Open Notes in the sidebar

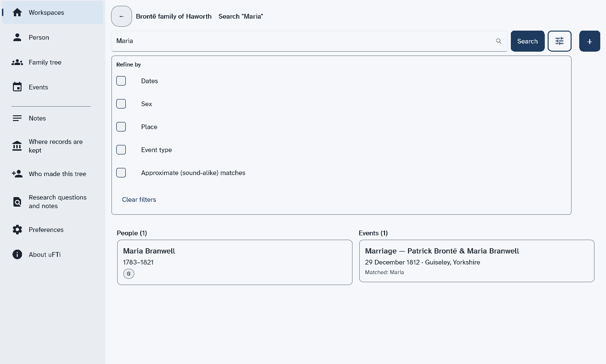coord(53,118)
